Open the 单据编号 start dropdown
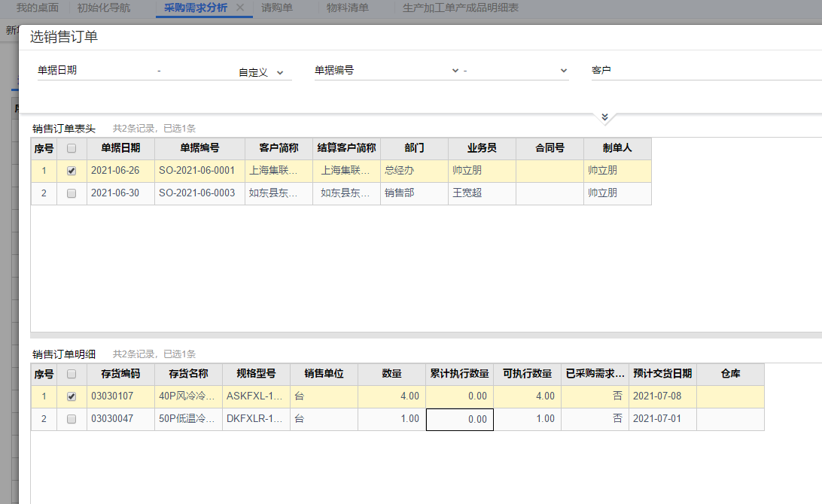 click(455, 70)
